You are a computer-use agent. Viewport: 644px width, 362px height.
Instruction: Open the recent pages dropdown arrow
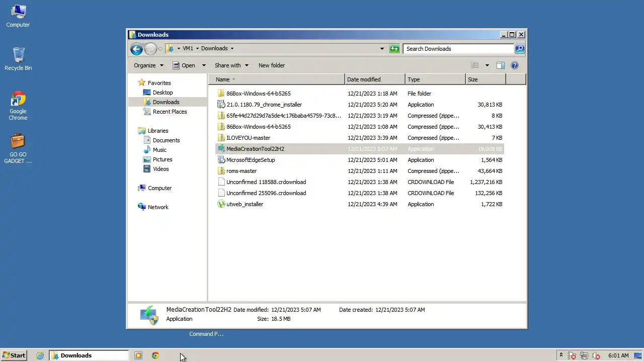[160, 49]
